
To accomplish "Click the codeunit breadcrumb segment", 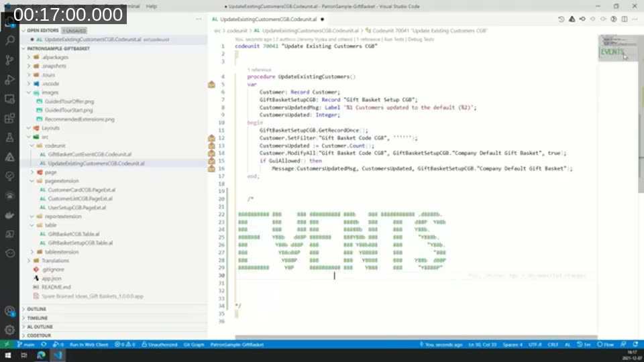I will pos(237,31).
